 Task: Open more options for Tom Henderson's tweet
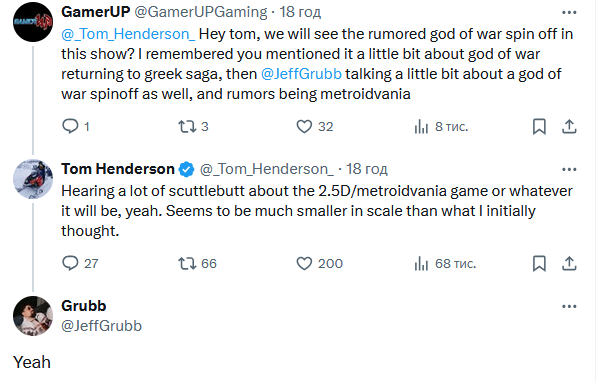coord(569,170)
